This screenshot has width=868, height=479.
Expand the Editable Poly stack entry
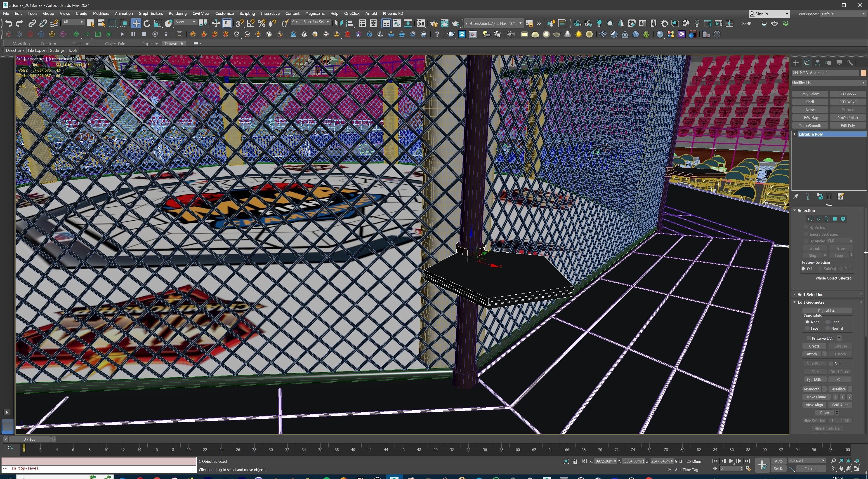click(x=795, y=134)
